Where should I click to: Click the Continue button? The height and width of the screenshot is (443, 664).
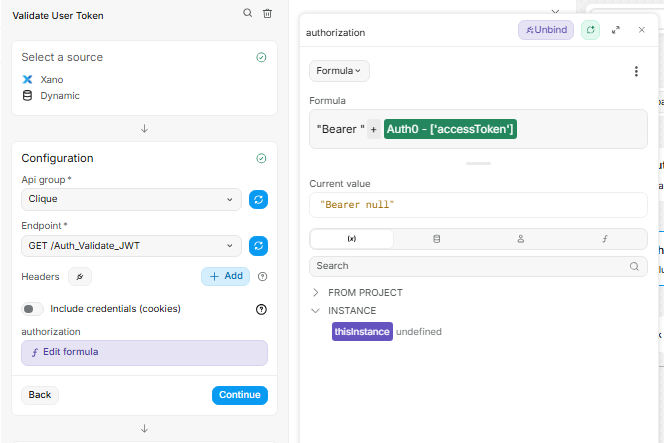tap(240, 395)
